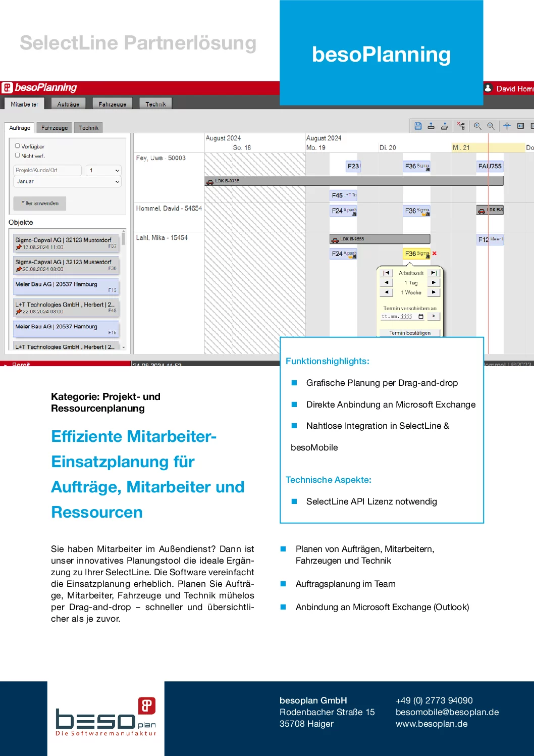Zoom in with the plus magnifier icon
This screenshot has height=756, width=534.
(x=477, y=126)
